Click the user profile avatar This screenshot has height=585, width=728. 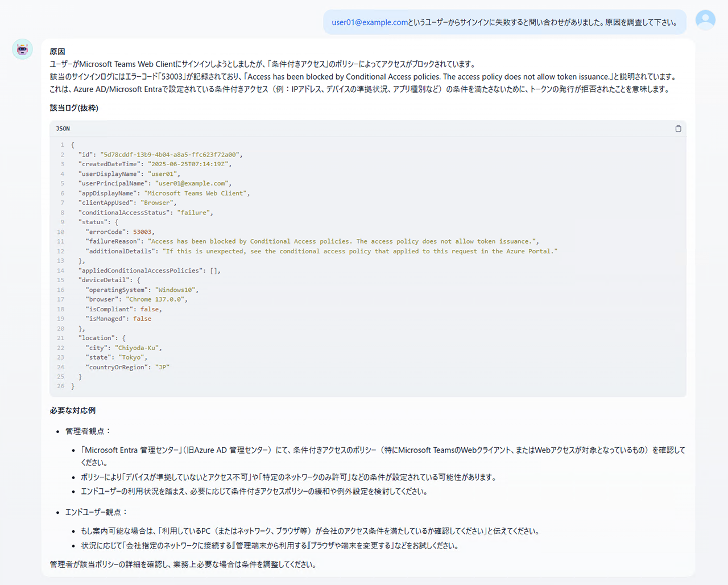tap(705, 20)
